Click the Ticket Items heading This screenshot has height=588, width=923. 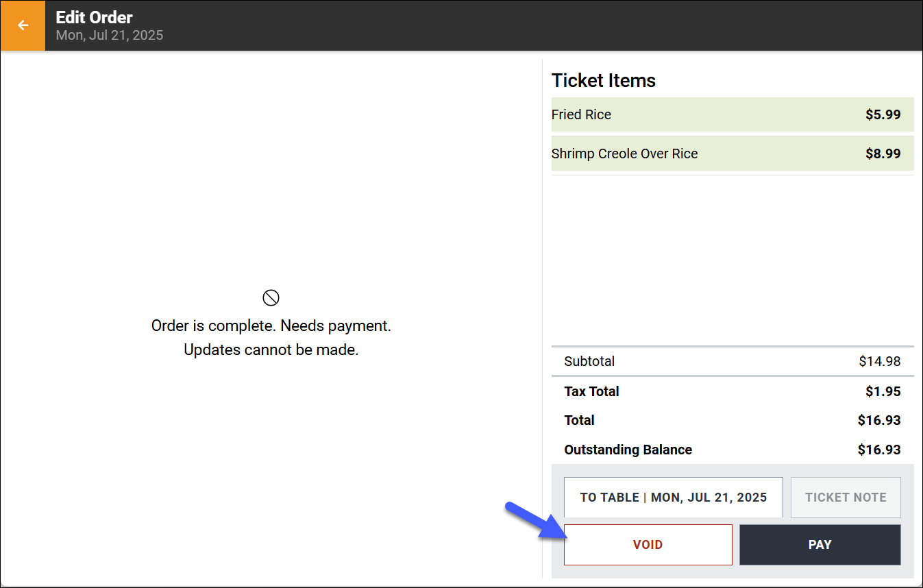pos(604,81)
